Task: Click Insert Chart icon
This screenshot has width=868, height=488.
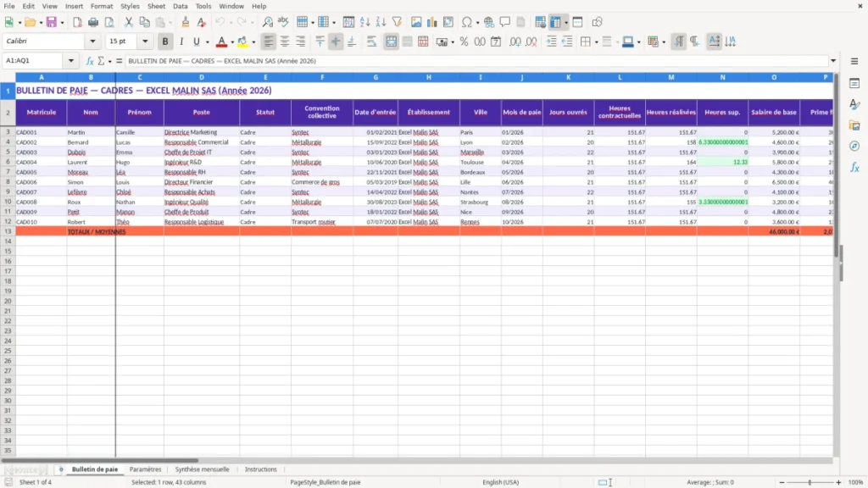Action: click(x=432, y=22)
